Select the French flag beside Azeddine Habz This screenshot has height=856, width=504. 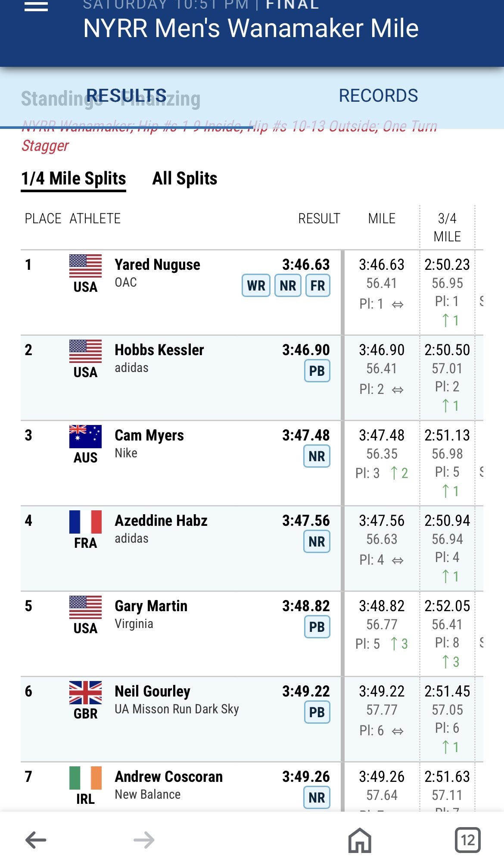click(85, 522)
